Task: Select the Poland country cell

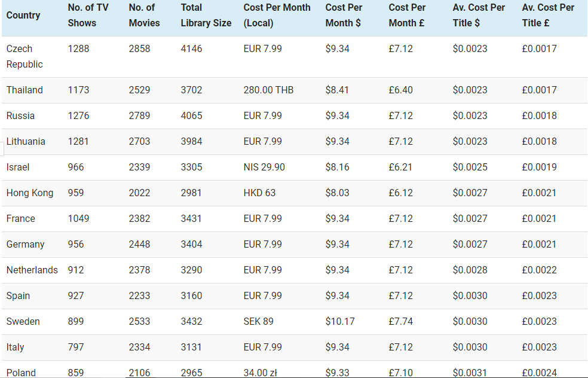Action: [21, 373]
